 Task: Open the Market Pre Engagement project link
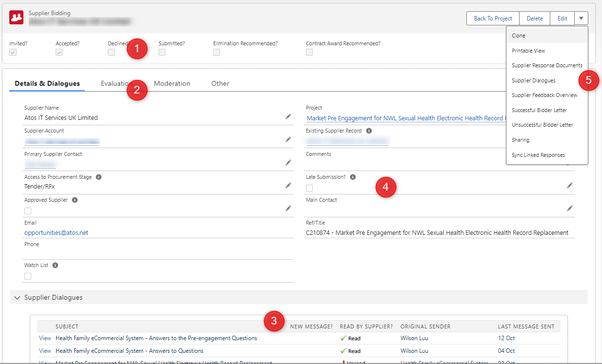[x=406, y=118]
